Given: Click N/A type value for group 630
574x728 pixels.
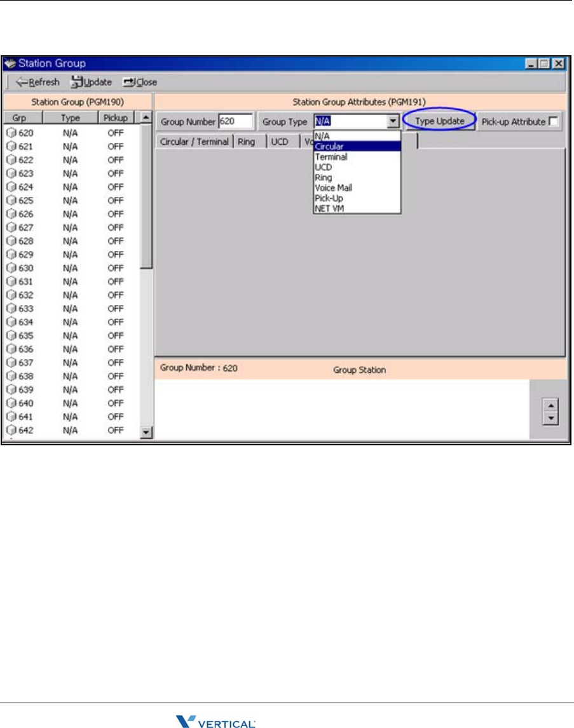Looking at the screenshot, I should tap(70, 268).
